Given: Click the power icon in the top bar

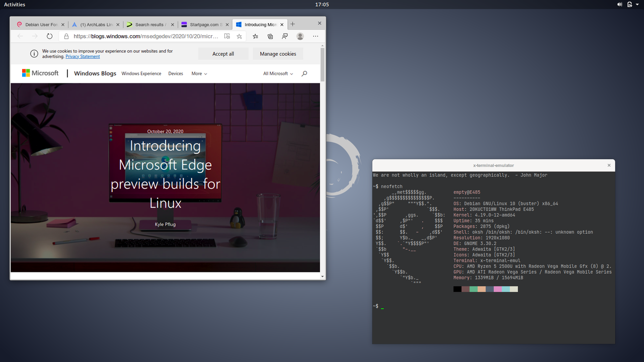Looking at the screenshot, I should point(629,5).
